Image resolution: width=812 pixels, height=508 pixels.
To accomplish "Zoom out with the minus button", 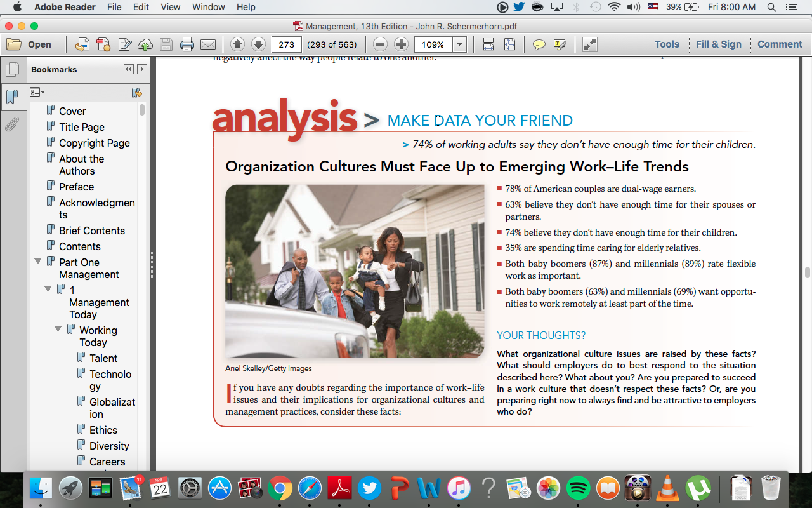I will (x=380, y=44).
